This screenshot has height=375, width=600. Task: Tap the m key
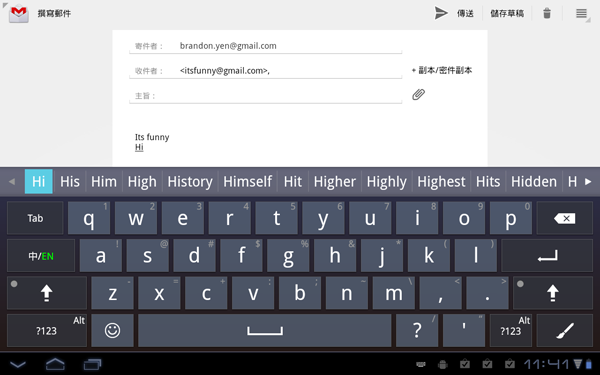point(393,293)
